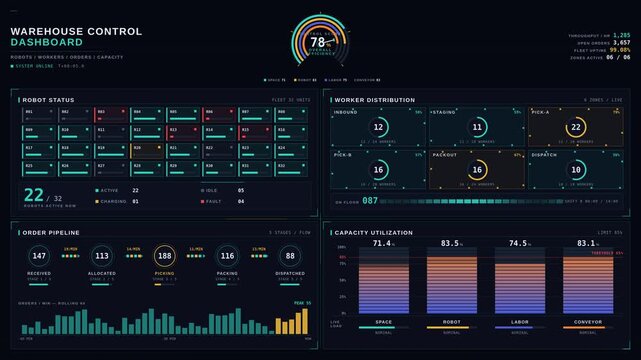Click the Robot live load progress line
The image size is (641, 360).
[452, 327]
